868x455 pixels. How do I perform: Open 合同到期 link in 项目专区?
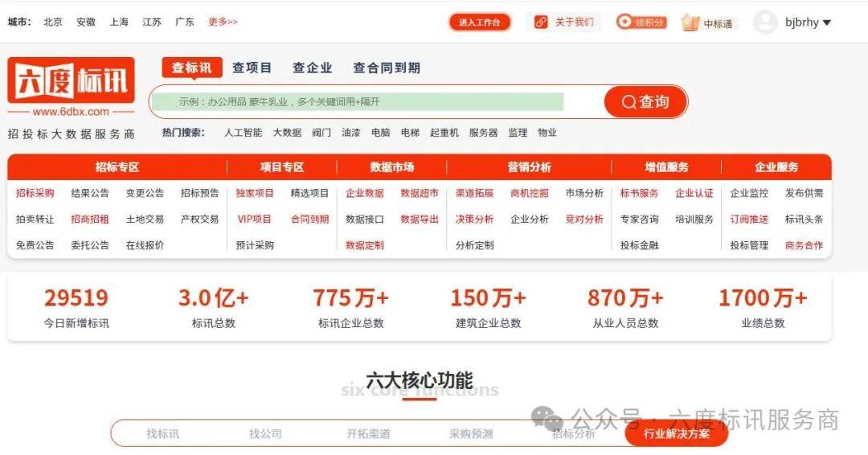tap(310, 219)
